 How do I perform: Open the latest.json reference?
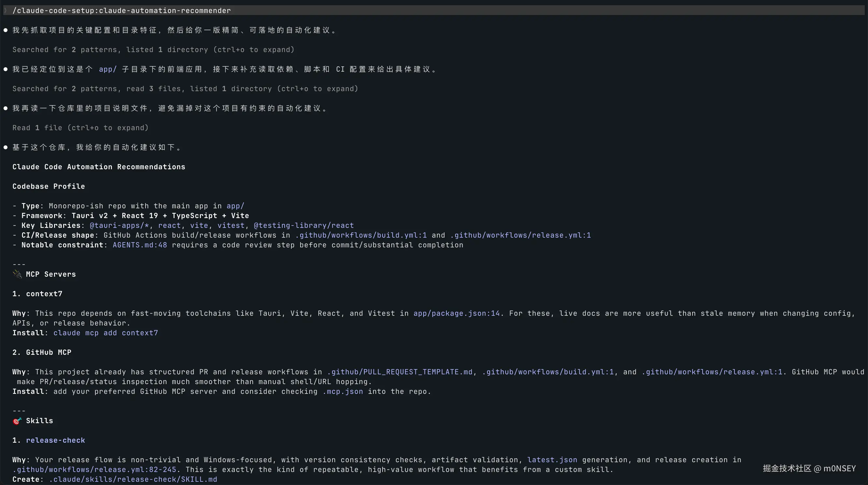click(552, 460)
